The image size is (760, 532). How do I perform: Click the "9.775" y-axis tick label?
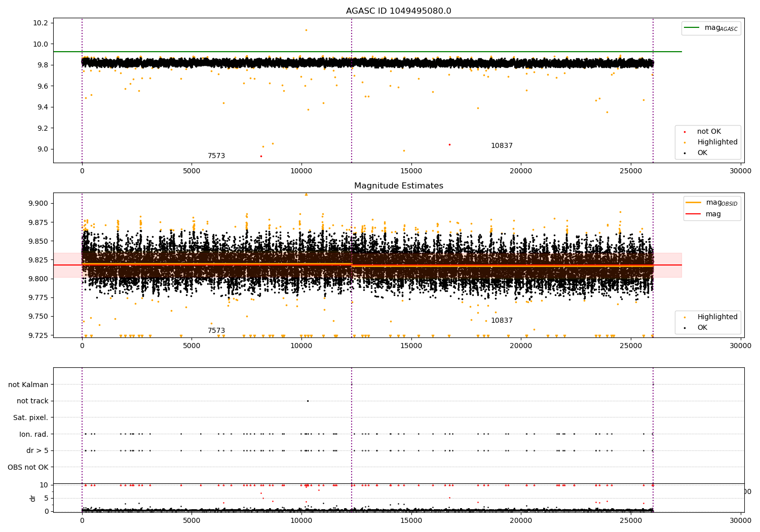38,298
